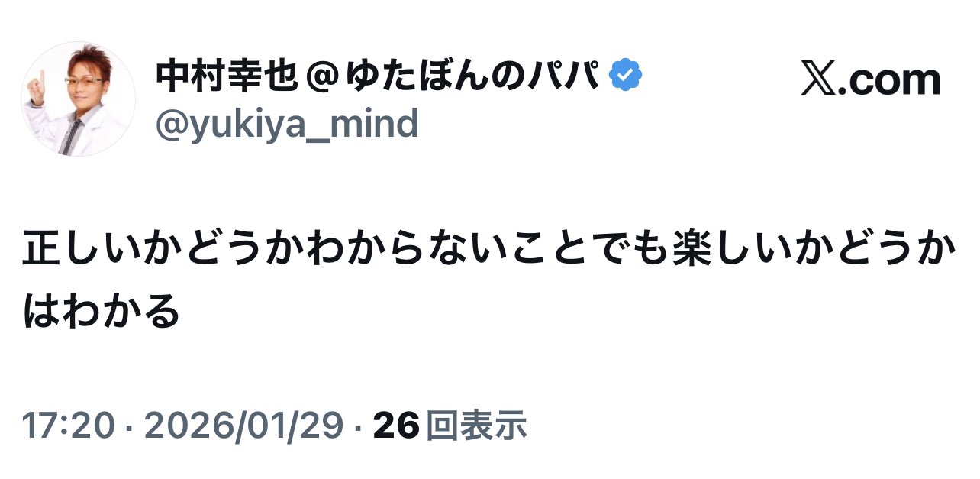The width and height of the screenshot is (980, 479).
Task: Click the 回表示 views label
Action: pos(475,426)
